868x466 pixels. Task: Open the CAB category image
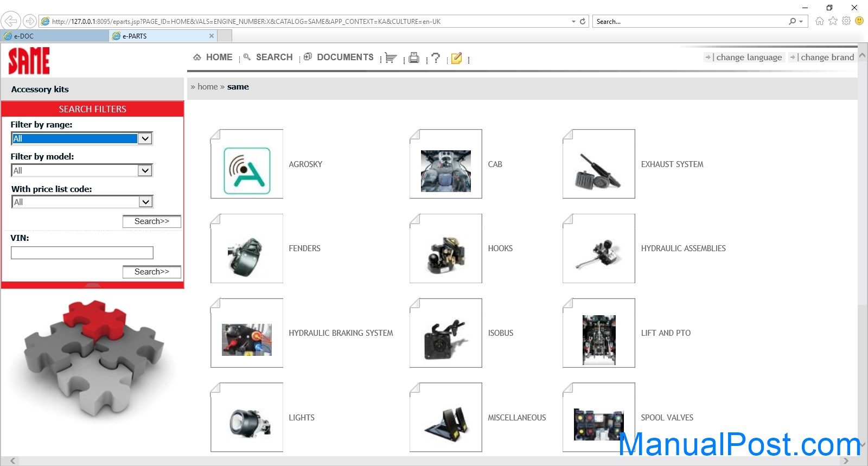[x=446, y=164]
